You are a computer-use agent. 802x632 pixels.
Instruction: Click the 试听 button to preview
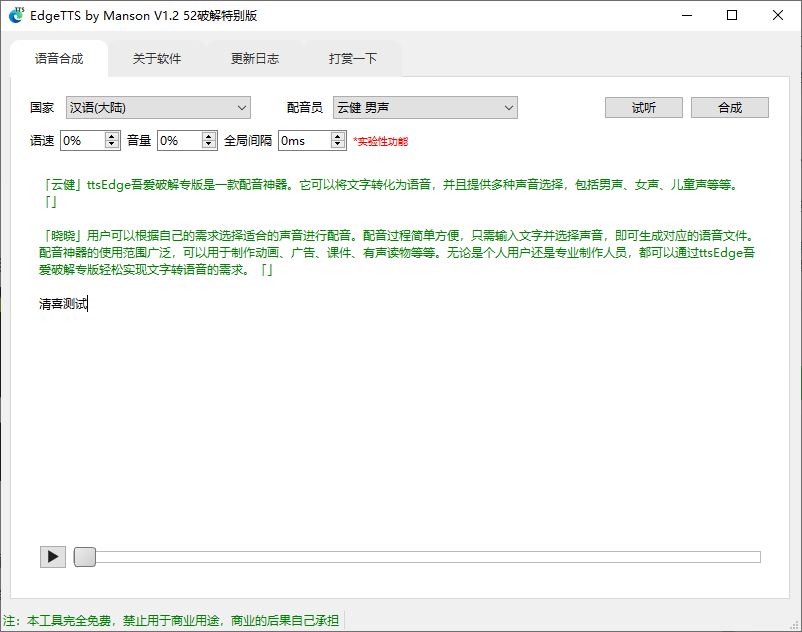click(643, 107)
